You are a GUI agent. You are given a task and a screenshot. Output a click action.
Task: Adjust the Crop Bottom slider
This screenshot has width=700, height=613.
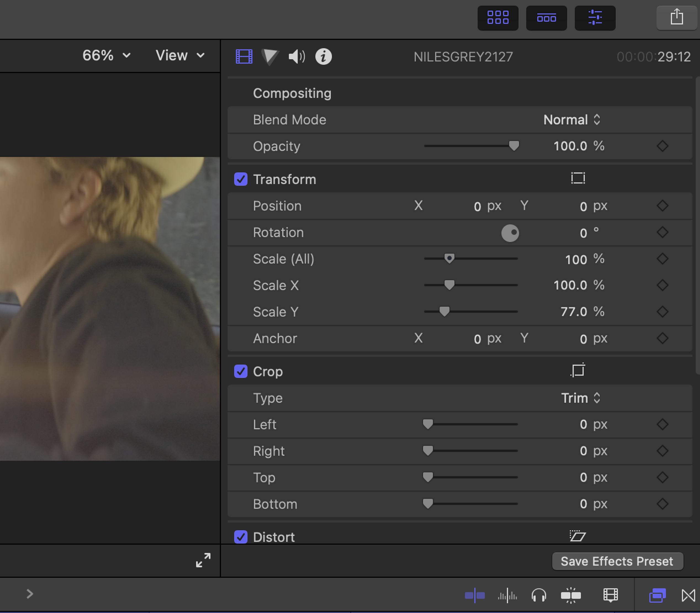pyautogui.click(x=428, y=504)
